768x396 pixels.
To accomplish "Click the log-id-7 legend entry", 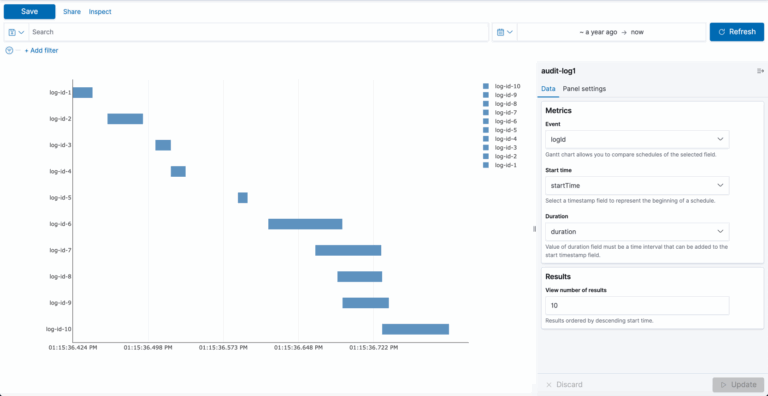I will [x=500, y=113].
